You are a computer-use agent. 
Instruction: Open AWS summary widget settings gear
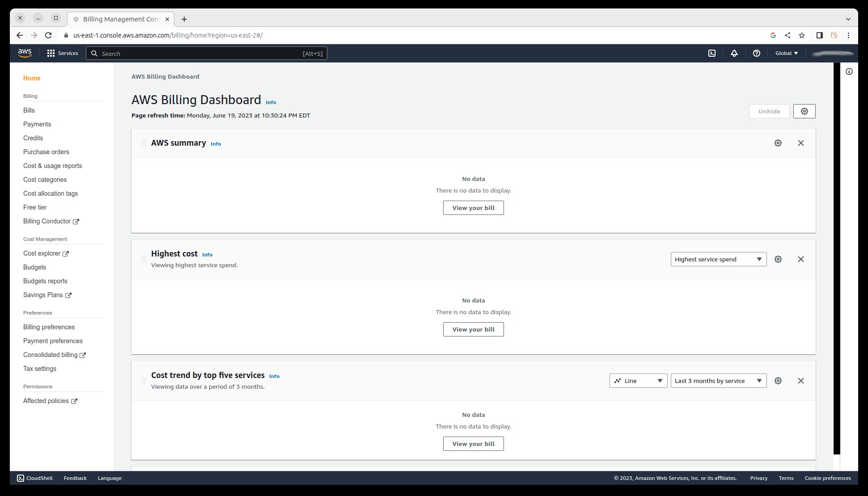tap(778, 143)
